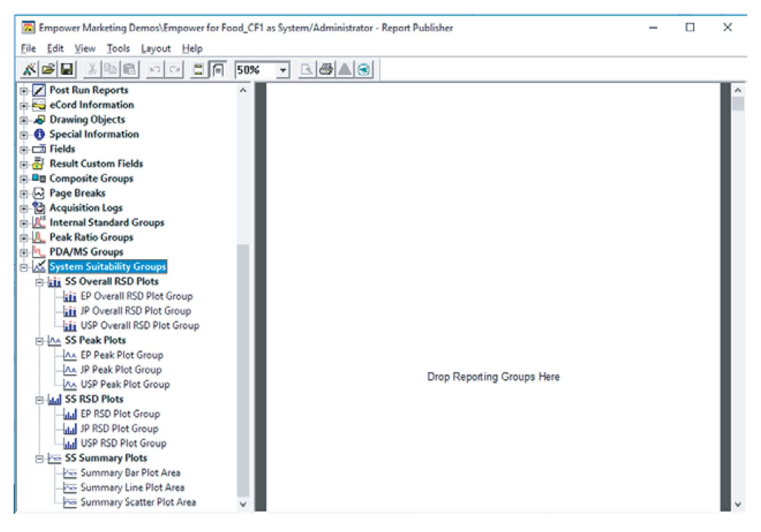Click the Undo arrow icon
Image resolution: width=761 pixels, height=532 pixels.
pos(155,70)
